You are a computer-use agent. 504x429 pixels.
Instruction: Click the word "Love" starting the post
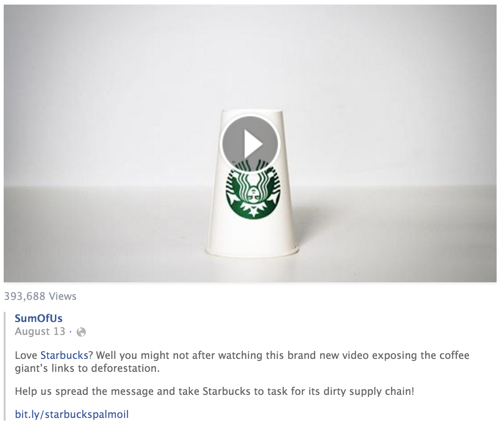(26, 355)
